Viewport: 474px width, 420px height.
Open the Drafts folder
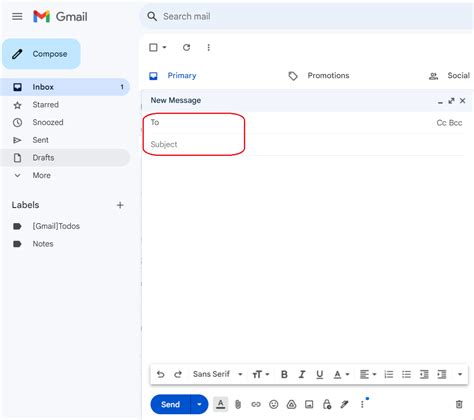tap(65, 158)
